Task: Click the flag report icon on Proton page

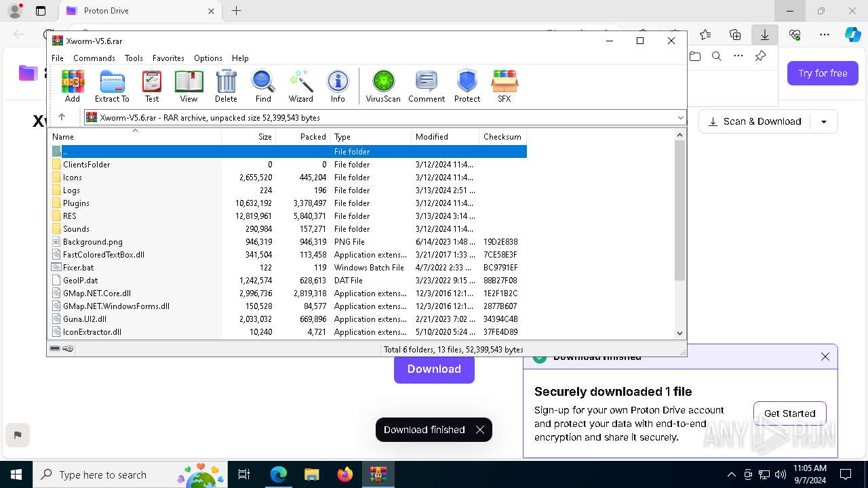Action: (18, 435)
